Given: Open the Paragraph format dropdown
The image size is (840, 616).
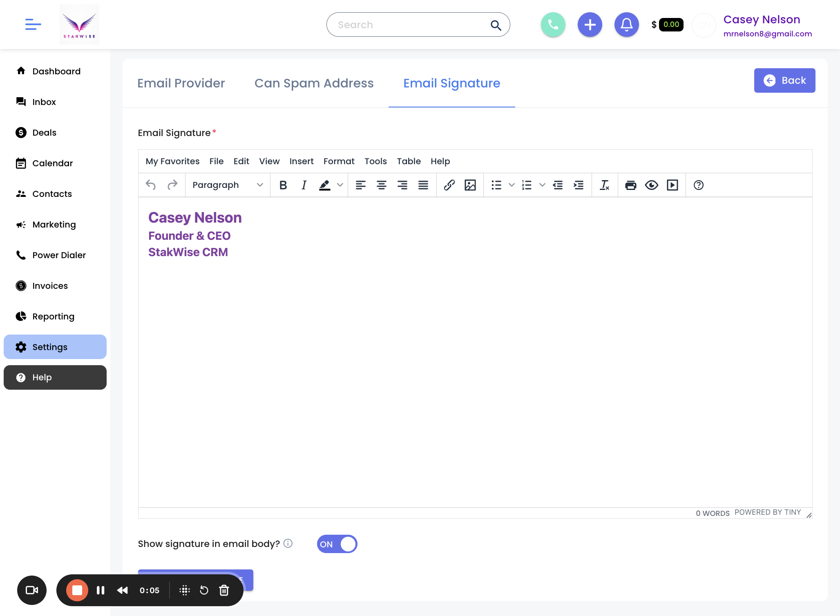Looking at the screenshot, I should point(228,185).
